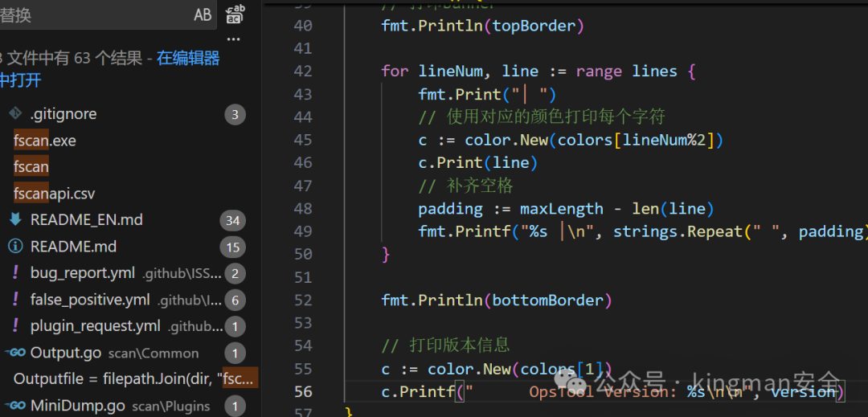Toggle search details with the ellipsis
868x417 pixels.
[234, 39]
